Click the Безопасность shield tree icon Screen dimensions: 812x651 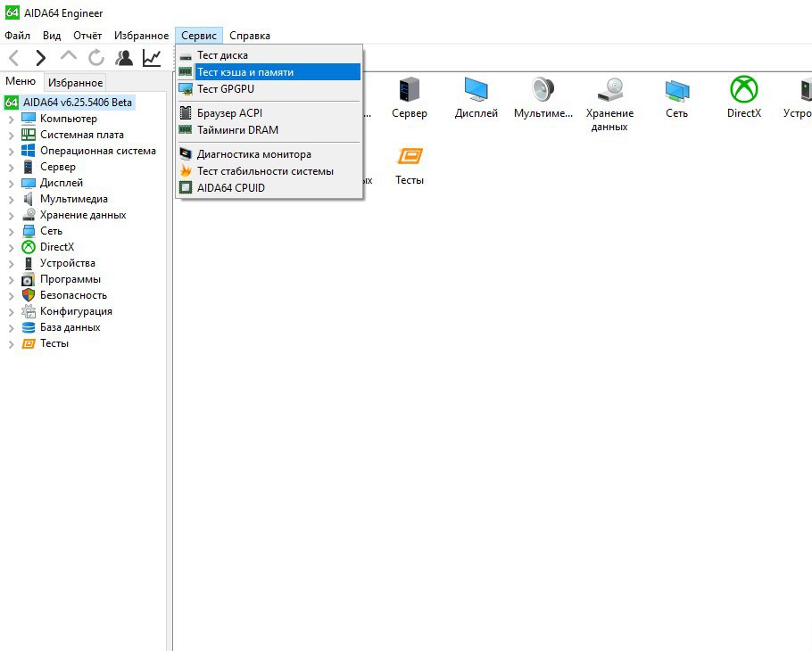coord(29,295)
